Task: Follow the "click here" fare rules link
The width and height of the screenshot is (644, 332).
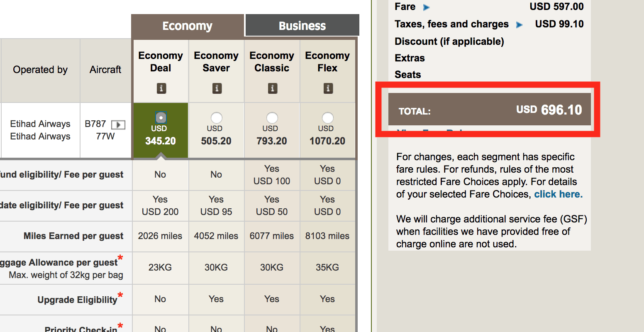Action: tap(558, 194)
